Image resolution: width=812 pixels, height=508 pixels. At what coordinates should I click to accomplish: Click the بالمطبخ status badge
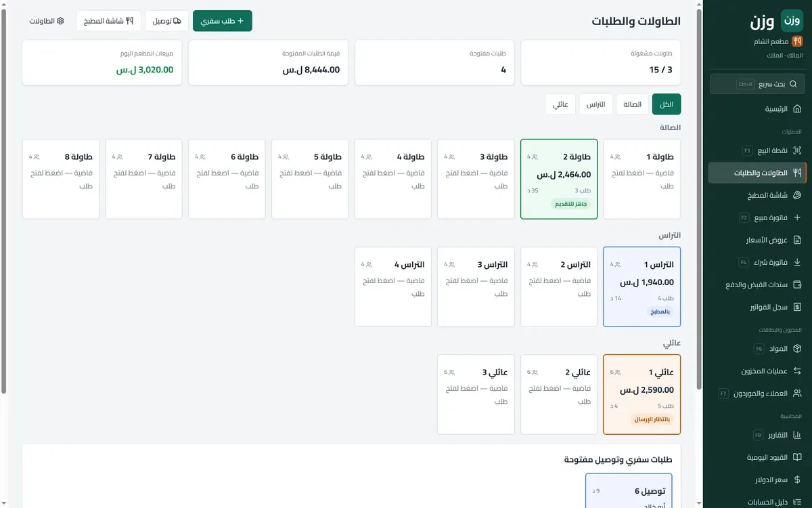click(x=660, y=312)
